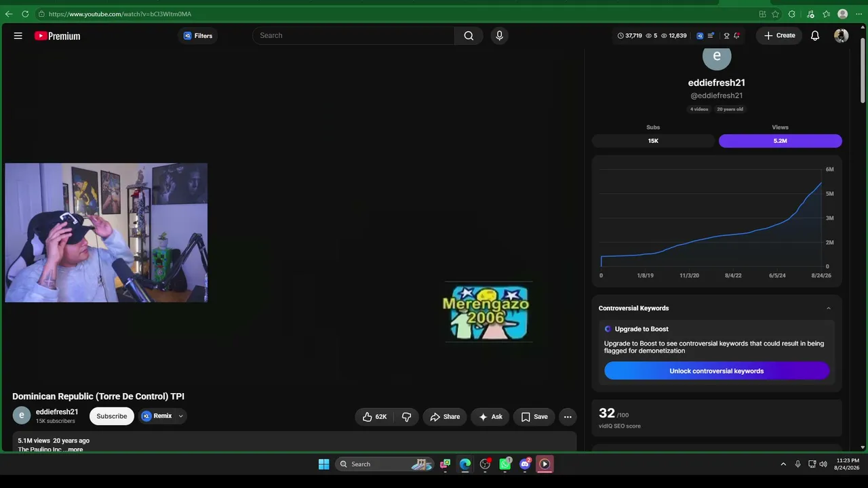
Task: Open more actions three-dot menu
Action: pyautogui.click(x=568, y=417)
